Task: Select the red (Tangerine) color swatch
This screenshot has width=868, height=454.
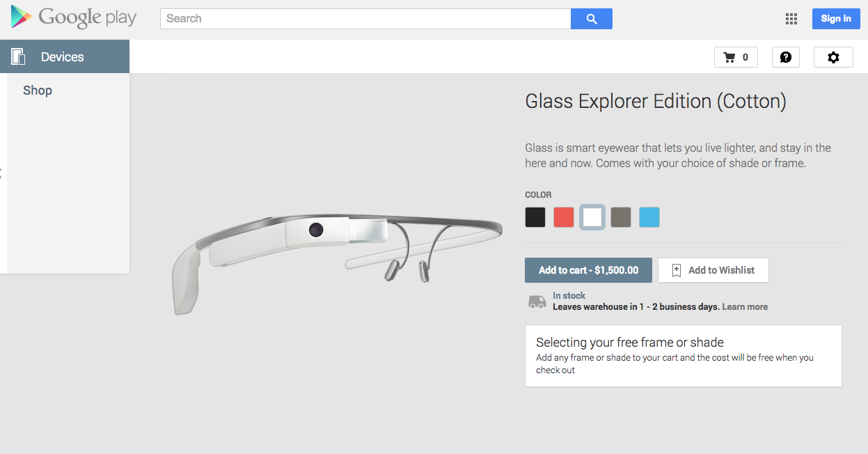Action: coord(564,217)
